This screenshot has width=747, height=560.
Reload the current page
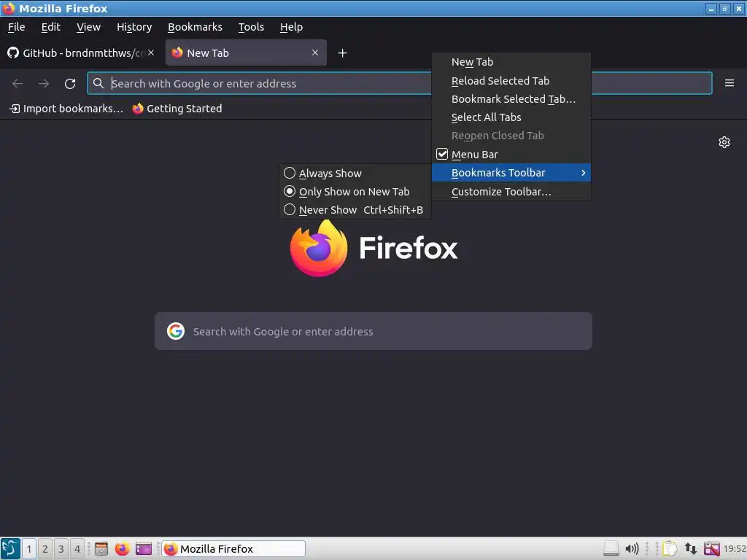tap(70, 84)
